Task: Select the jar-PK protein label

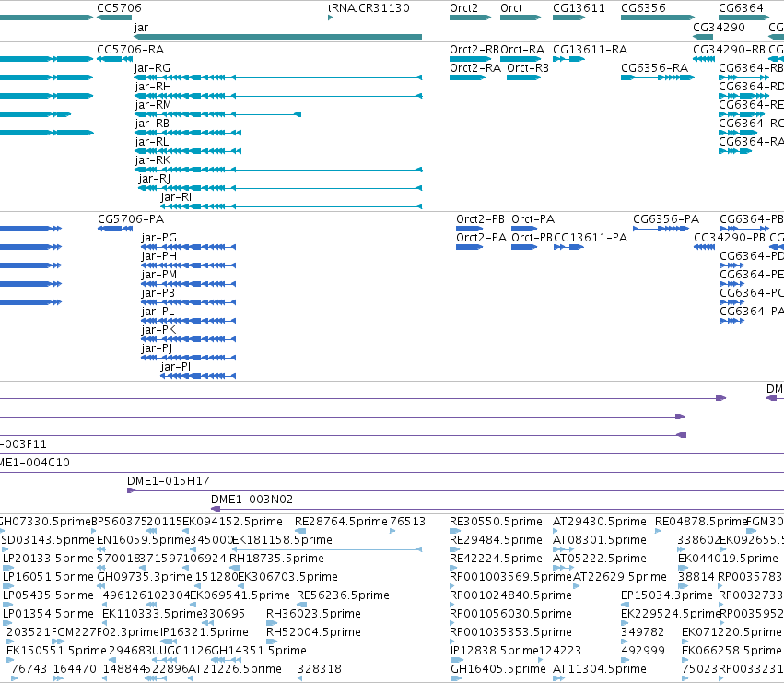Action: (x=158, y=330)
